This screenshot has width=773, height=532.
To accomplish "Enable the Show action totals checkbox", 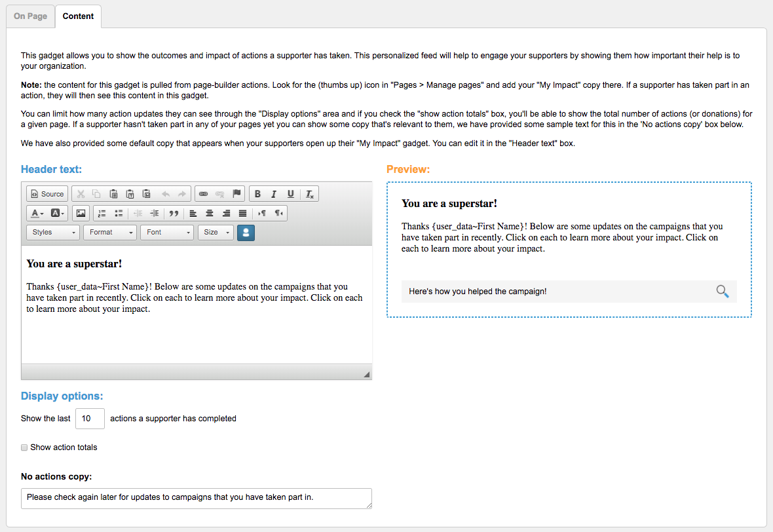I will 24,447.
